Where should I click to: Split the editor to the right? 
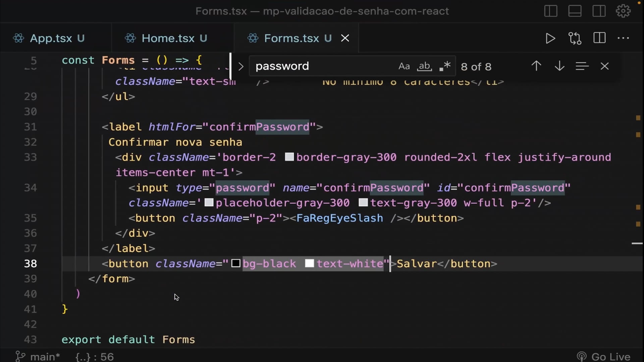[599, 38]
